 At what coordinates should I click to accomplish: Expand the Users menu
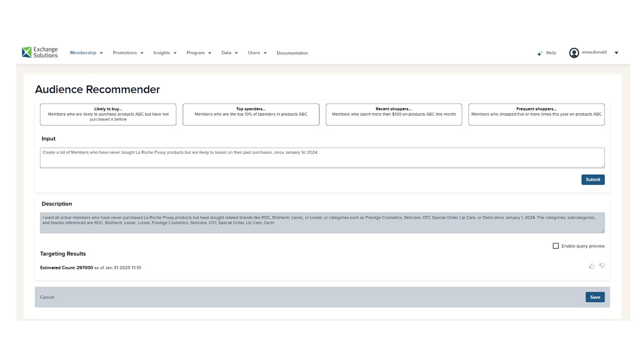coord(257,53)
